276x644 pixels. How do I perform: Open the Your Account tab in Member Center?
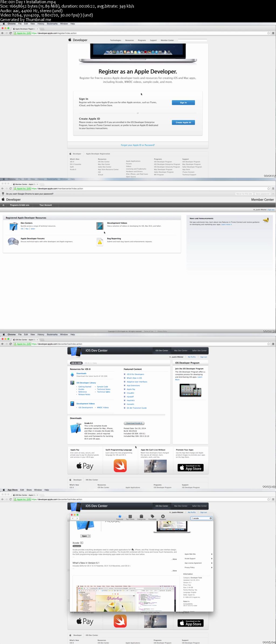pos(46,205)
